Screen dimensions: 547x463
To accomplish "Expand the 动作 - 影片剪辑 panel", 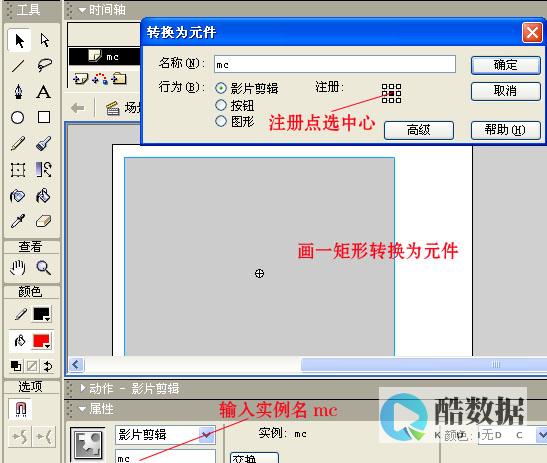I will [83, 388].
